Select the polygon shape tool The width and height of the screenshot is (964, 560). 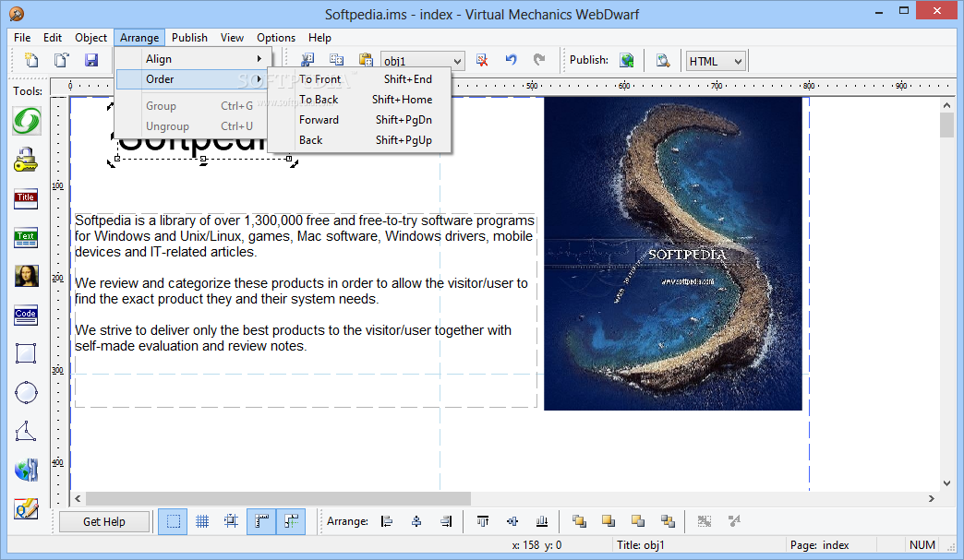(27, 431)
